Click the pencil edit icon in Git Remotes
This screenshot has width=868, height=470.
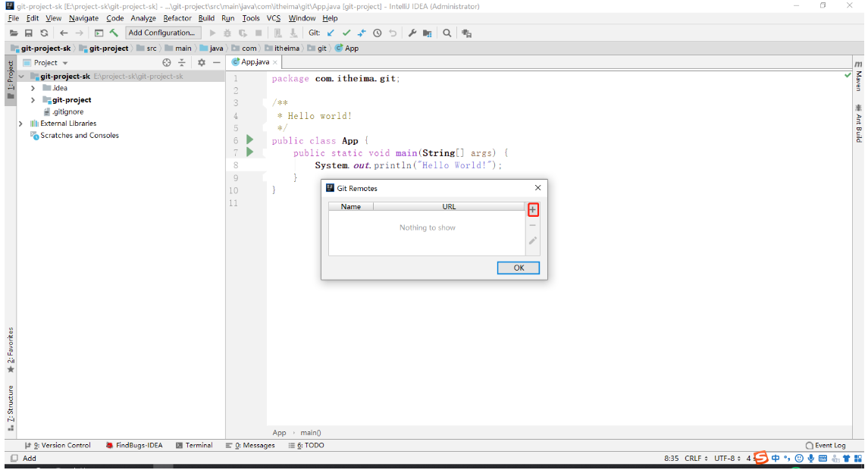[x=532, y=241]
